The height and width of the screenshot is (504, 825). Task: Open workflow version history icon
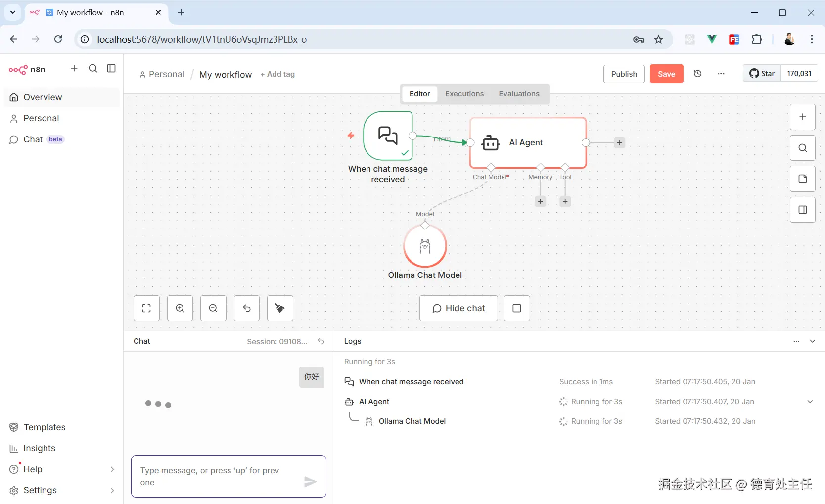(x=698, y=74)
